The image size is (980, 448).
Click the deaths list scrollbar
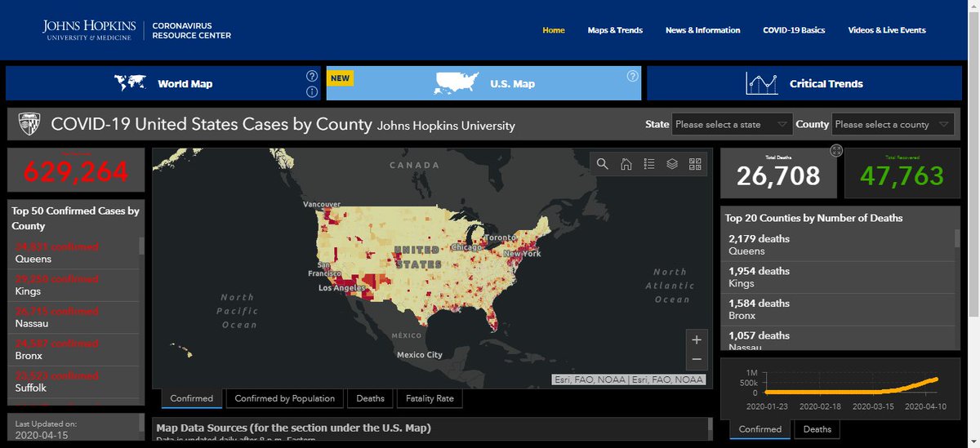[957, 237]
